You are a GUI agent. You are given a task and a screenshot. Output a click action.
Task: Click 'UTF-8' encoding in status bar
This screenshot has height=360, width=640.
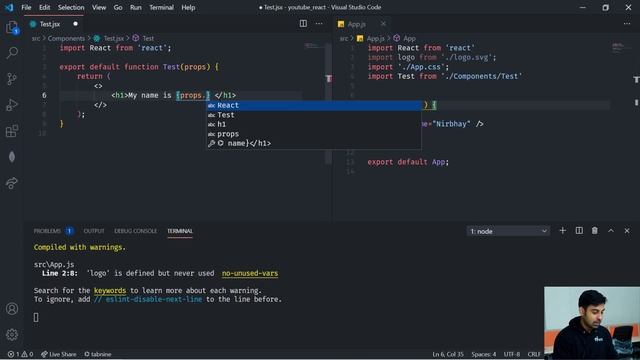tap(512, 354)
